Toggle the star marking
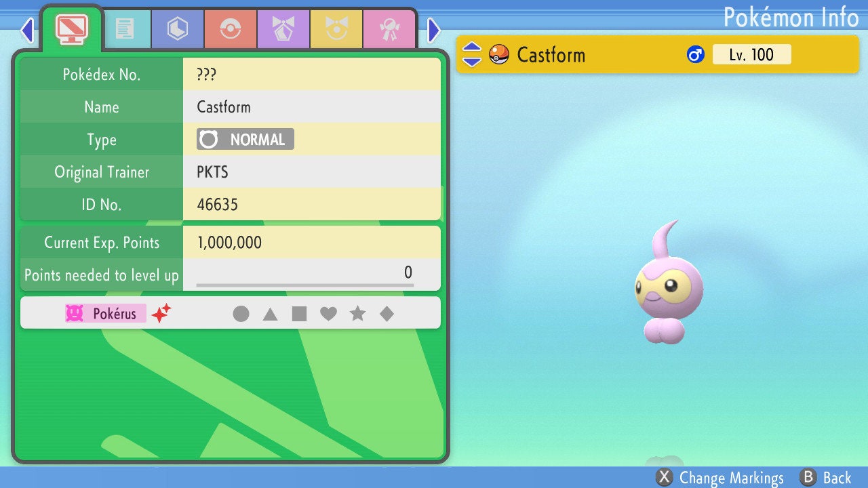Viewport: 868px width, 488px height. pos(357,314)
